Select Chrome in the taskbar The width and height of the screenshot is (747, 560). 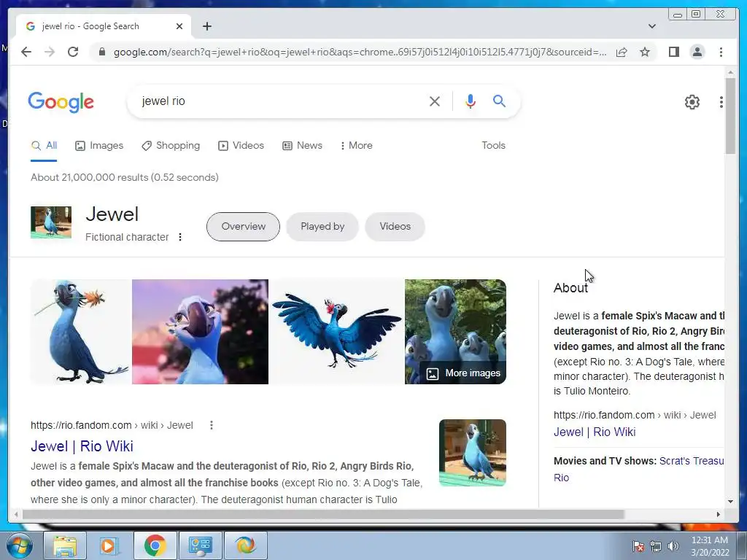[155, 545]
